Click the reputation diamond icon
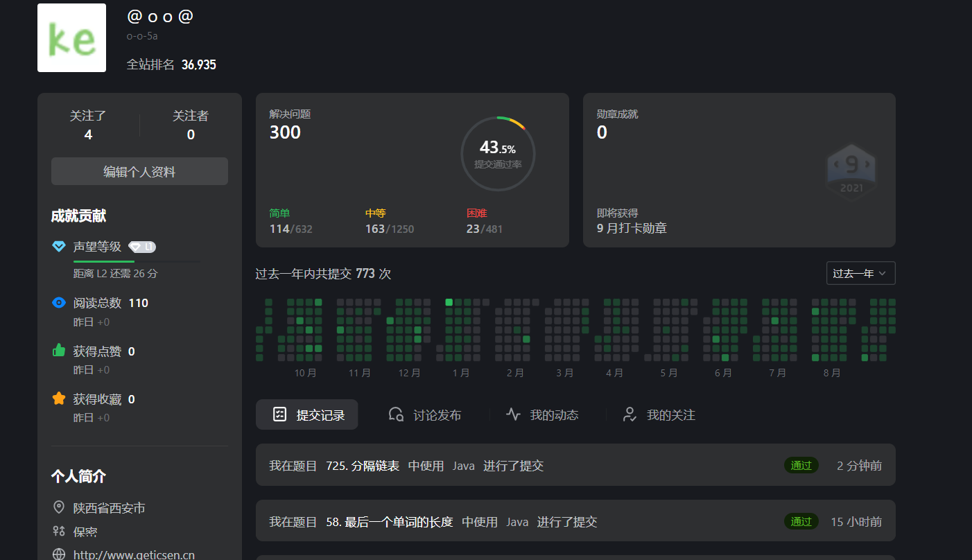Screen dimensions: 972x560 pyautogui.click(x=59, y=247)
